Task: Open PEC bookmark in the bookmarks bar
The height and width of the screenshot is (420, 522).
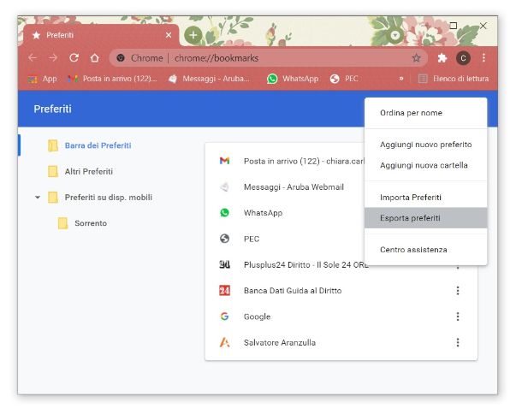Action: pos(344,79)
